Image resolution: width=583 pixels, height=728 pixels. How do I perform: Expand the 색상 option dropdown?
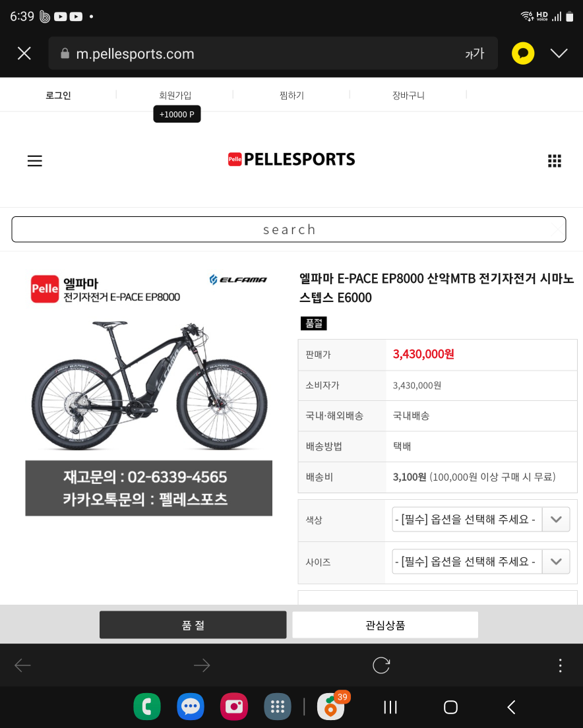click(480, 519)
